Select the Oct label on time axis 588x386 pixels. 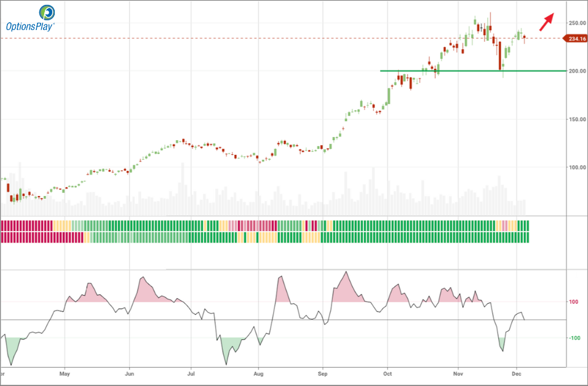coord(387,372)
